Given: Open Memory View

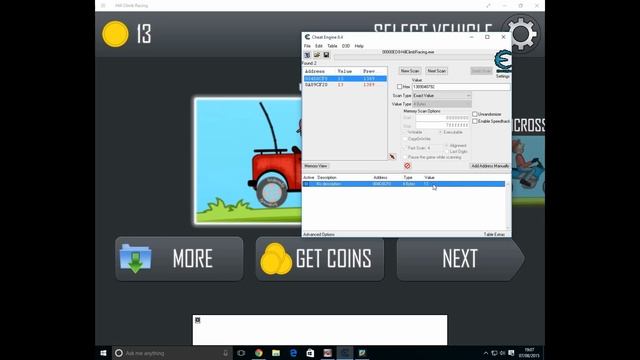Looking at the screenshot, I should click(316, 166).
